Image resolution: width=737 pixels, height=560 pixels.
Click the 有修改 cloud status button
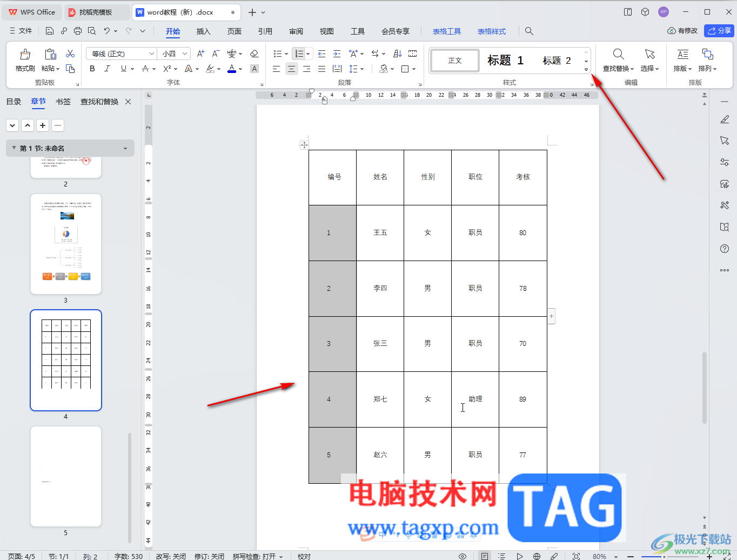682,31
